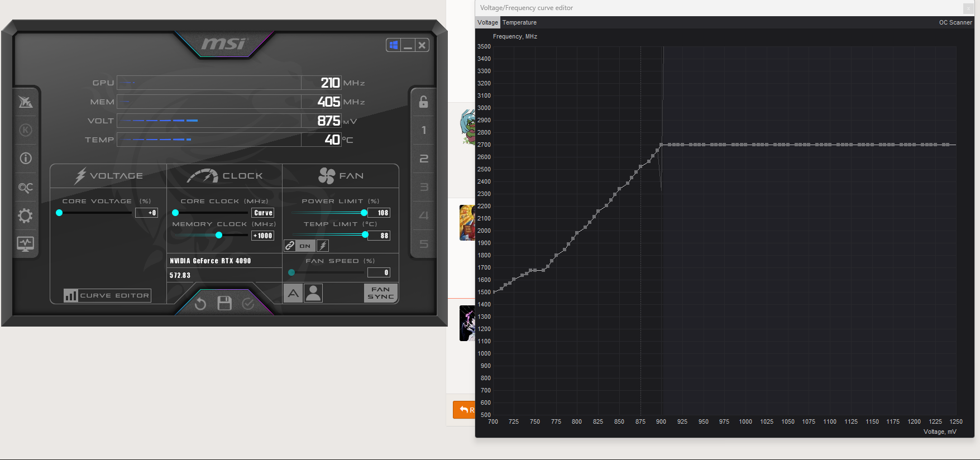Click the temp limit 88 value field
Image resolution: width=980 pixels, height=460 pixels.
379,236
